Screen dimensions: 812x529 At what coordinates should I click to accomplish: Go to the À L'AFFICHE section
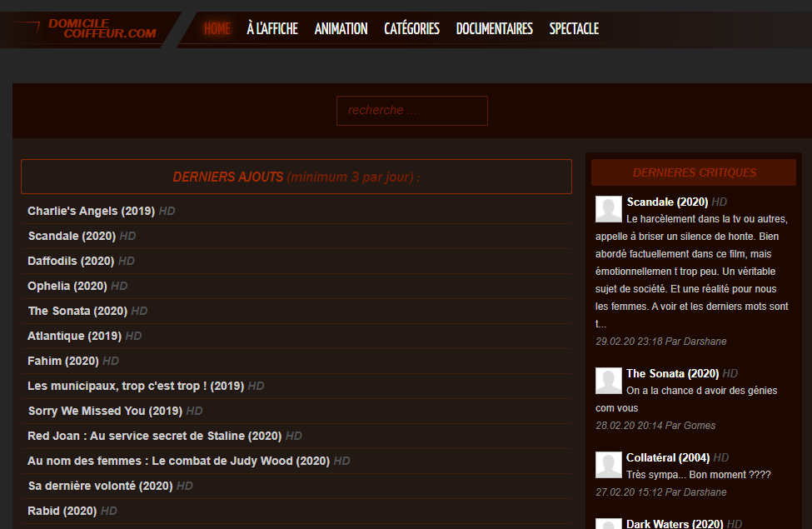tap(272, 28)
